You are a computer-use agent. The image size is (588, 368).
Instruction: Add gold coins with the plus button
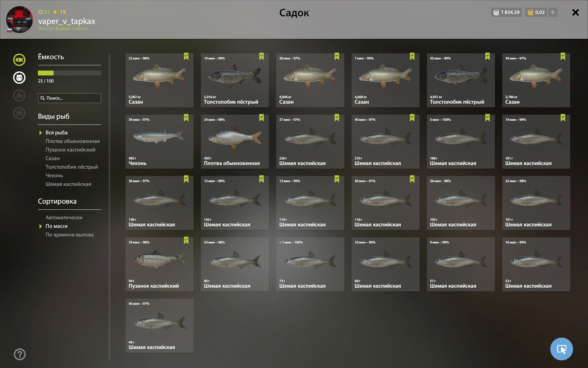tap(553, 12)
